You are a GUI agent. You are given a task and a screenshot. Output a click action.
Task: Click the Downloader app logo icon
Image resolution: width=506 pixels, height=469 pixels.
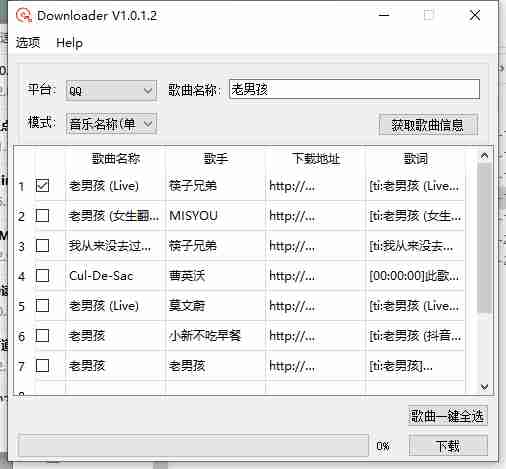23,15
